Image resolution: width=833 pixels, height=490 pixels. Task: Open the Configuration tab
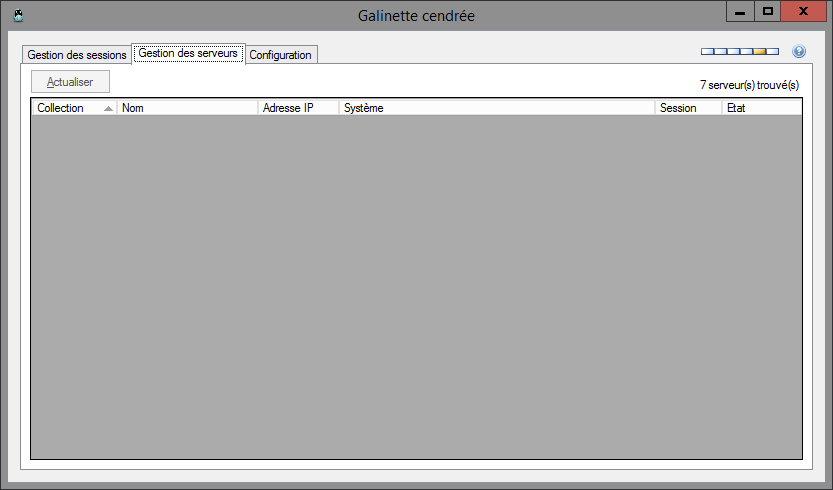click(281, 55)
